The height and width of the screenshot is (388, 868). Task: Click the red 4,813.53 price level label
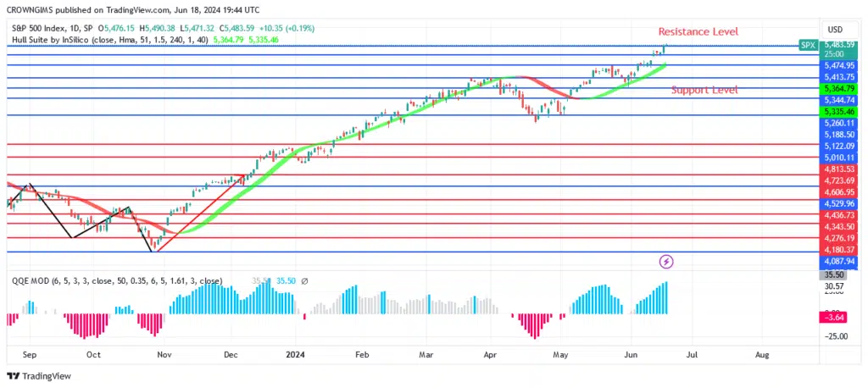pos(837,169)
